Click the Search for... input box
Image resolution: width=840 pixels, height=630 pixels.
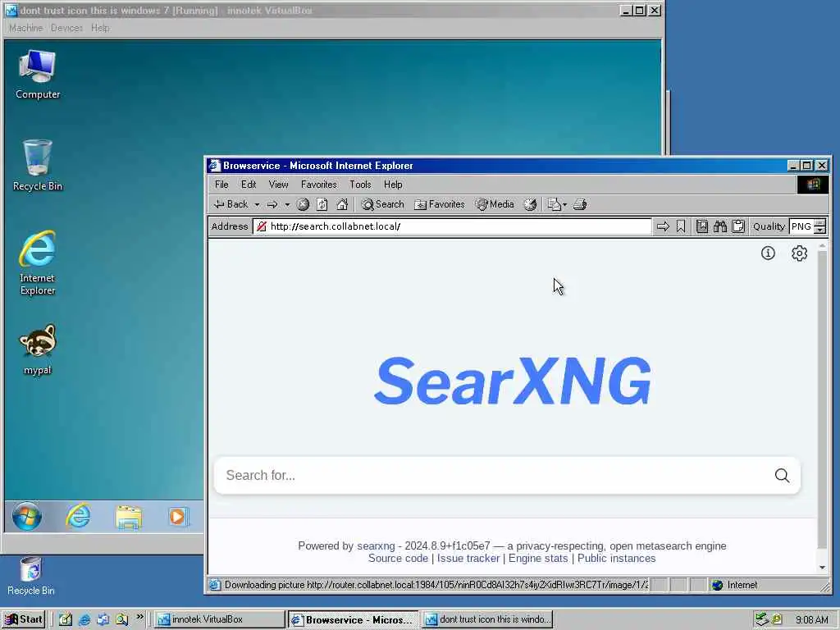point(495,475)
